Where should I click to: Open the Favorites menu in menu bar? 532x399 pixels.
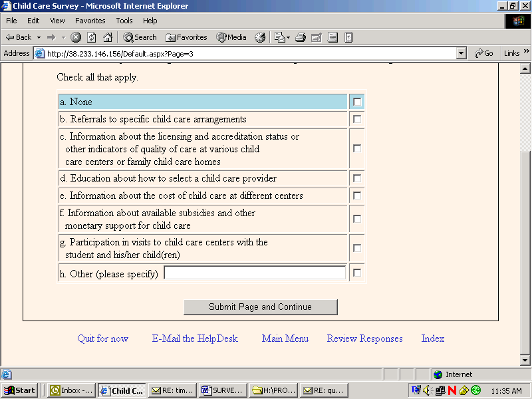(x=90, y=21)
